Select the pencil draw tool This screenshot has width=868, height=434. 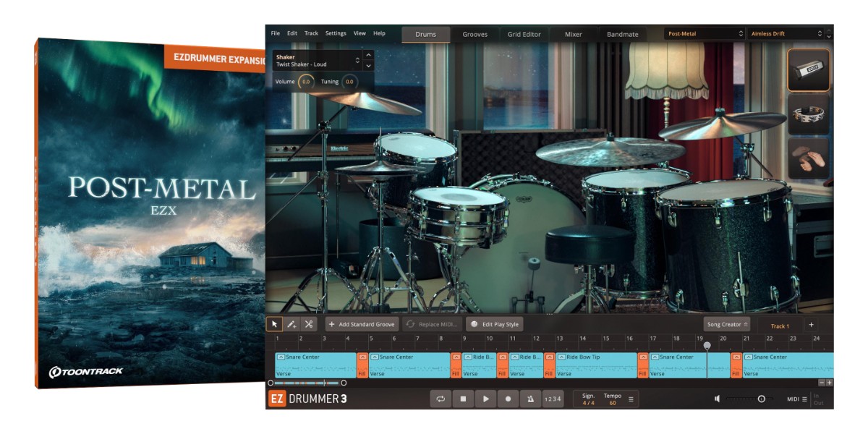[x=292, y=324]
